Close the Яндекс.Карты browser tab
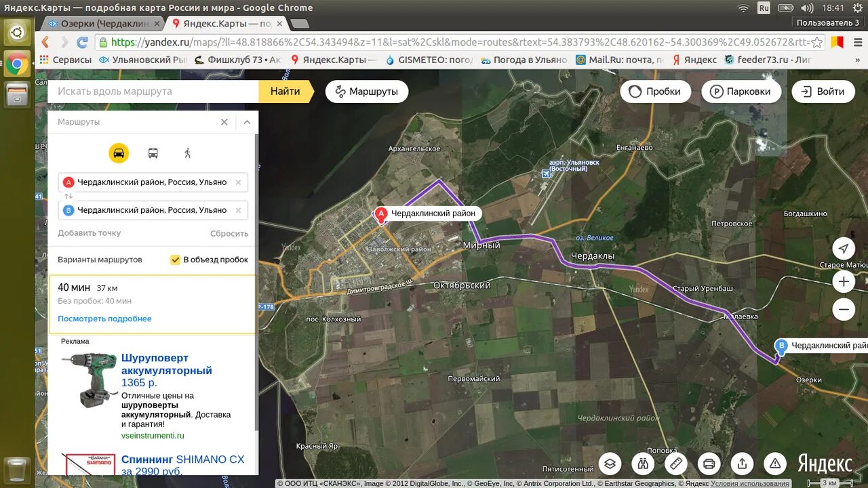868x488 pixels. (278, 23)
